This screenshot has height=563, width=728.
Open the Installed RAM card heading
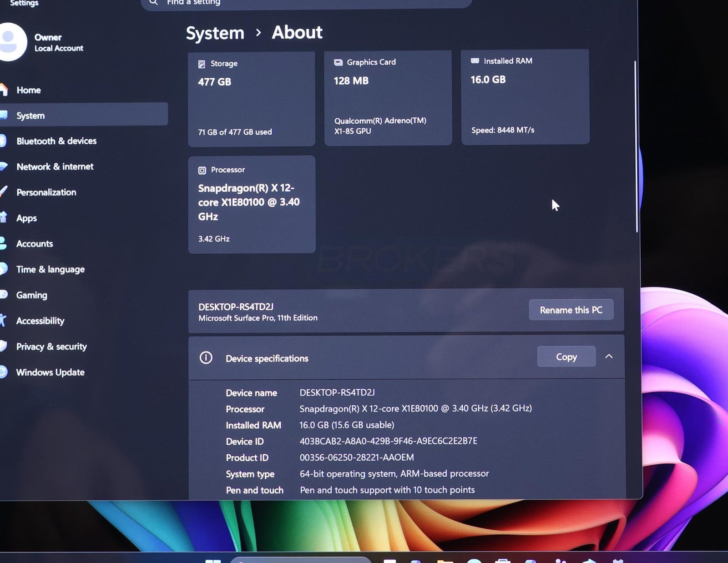click(x=508, y=61)
